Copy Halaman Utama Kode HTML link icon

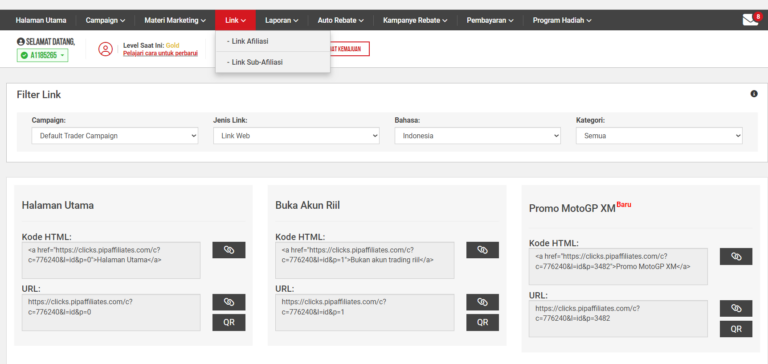(229, 250)
